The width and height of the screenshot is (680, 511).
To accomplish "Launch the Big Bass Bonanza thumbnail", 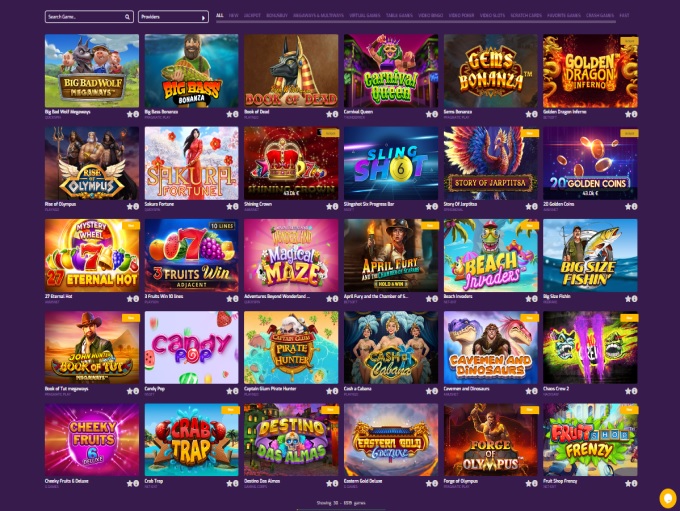I will pyautogui.click(x=191, y=71).
